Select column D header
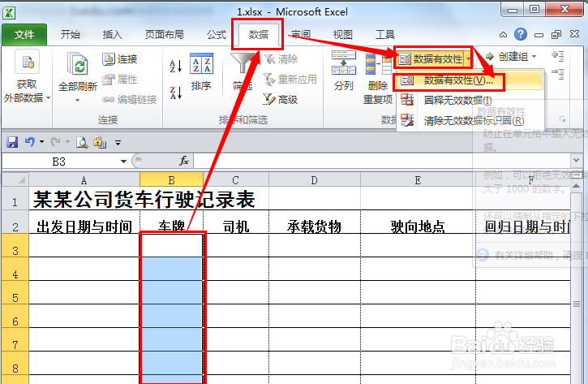Screen dimensions: 588x384 point(314,180)
